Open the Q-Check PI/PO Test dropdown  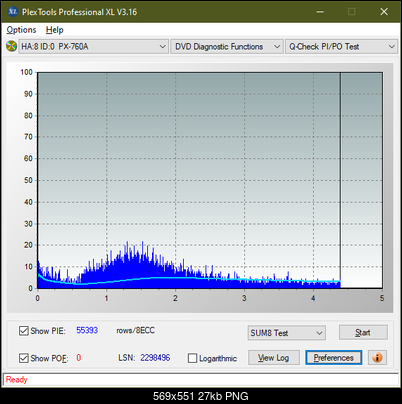[x=341, y=47]
